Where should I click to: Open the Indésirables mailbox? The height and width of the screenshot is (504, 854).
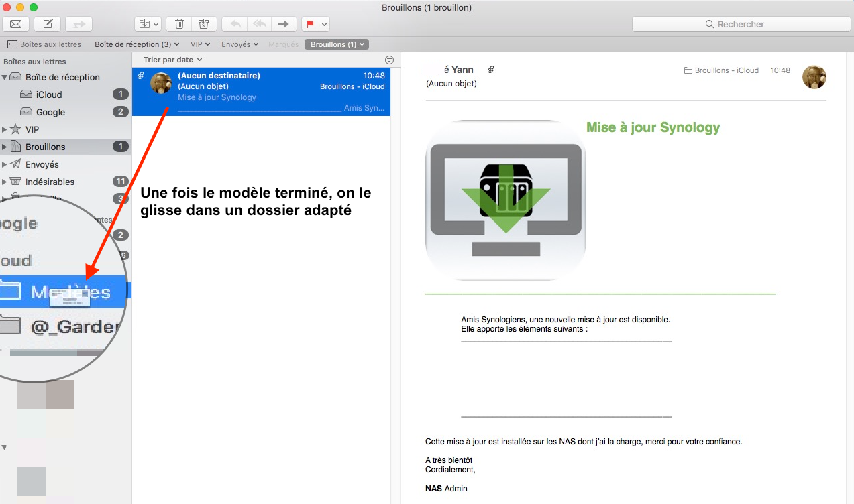click(50, 182)
